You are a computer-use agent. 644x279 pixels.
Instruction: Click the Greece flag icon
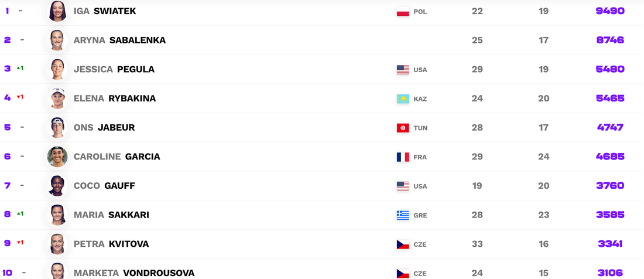click(x=403, y=215)
